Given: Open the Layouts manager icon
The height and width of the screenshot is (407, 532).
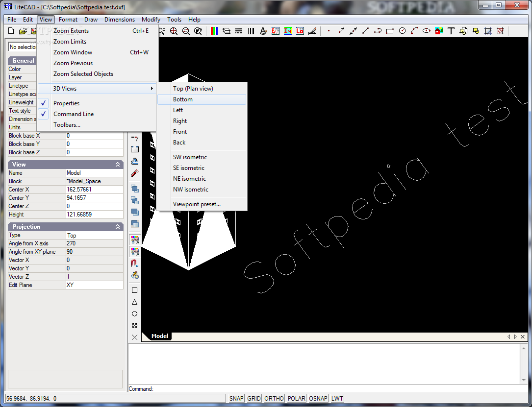Looking at the screenshot, I should [x=300, y=31].
